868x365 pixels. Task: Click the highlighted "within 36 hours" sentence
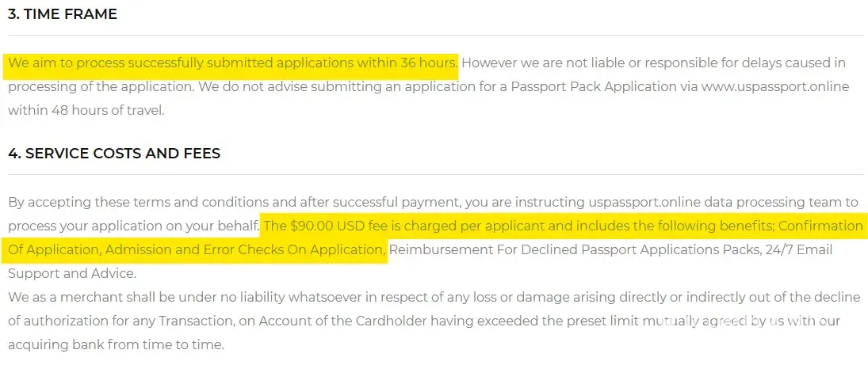point(231,63)
